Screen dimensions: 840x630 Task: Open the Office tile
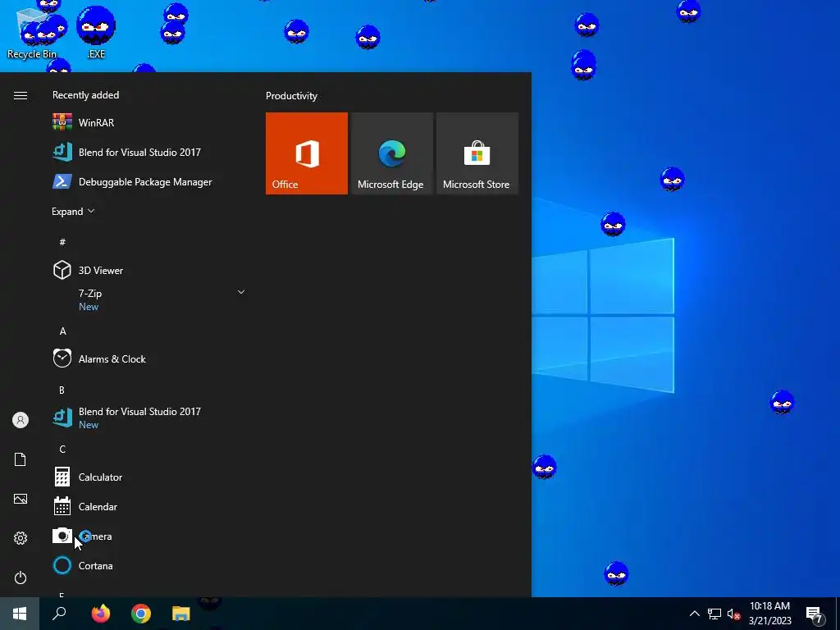point(307,153)
